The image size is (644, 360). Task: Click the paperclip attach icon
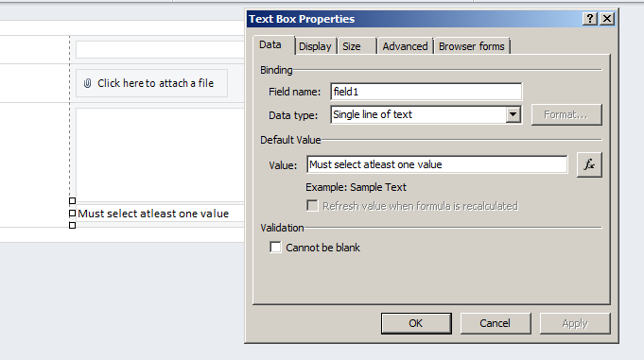pyautogui.click(x=87, y=83)
